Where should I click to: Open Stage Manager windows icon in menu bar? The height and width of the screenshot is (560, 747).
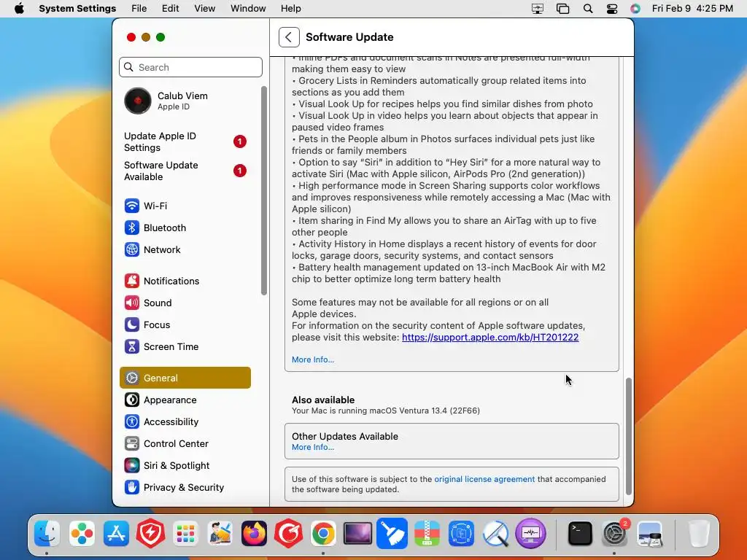(562, 9)
